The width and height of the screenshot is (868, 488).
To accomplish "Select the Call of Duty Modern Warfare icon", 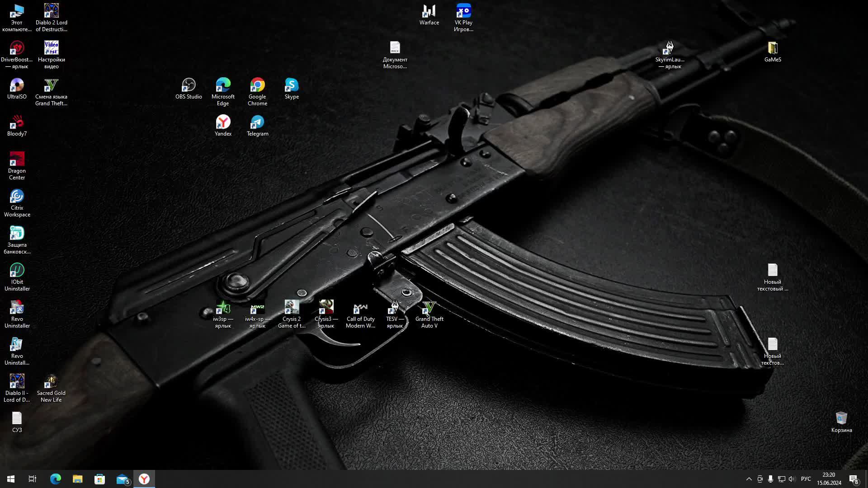I will click(x=360, y=314).
